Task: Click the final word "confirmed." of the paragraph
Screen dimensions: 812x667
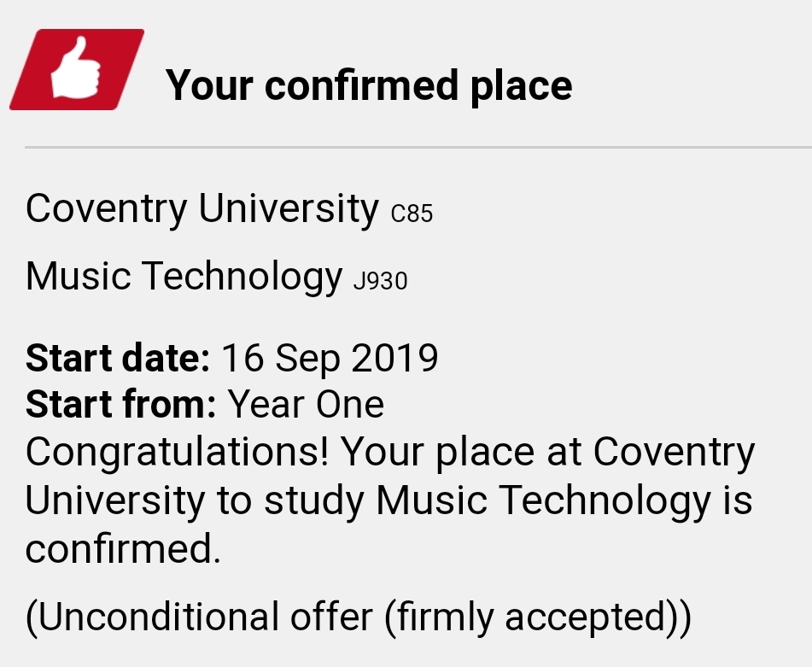Action: (123, 548)
